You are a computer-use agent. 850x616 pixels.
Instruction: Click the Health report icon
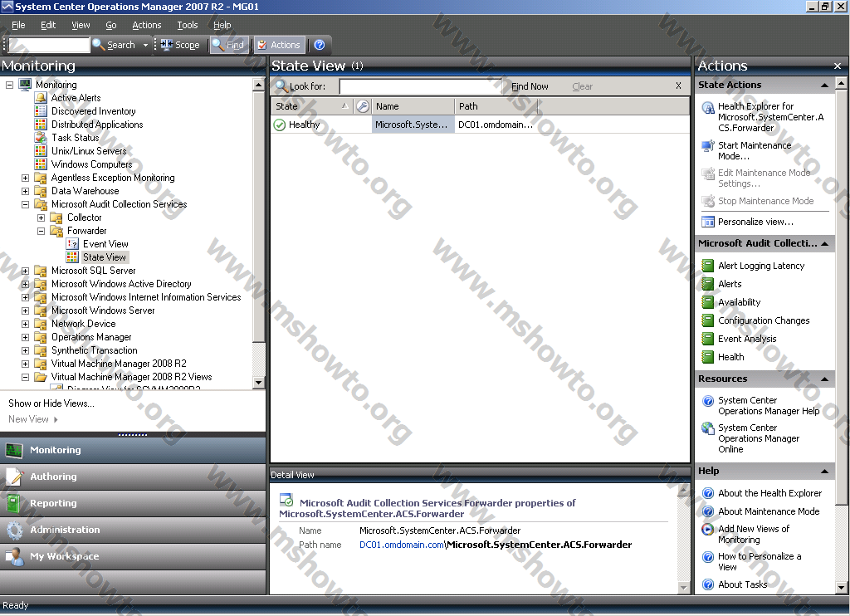[x=708, y=357]
